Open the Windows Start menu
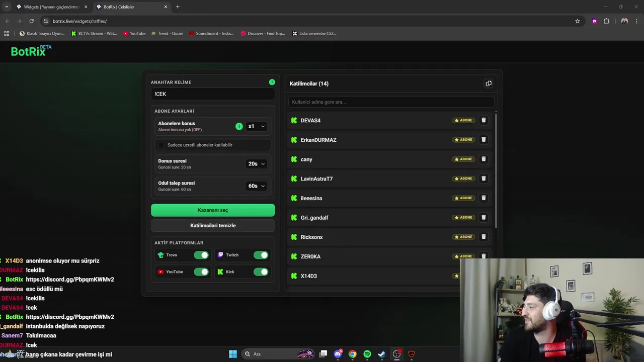Screen dimensions: 644x362 (233, 354)
